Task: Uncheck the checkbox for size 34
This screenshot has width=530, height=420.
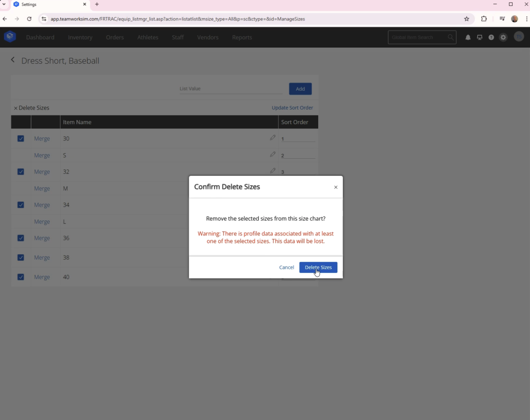Action: point(21,205)
